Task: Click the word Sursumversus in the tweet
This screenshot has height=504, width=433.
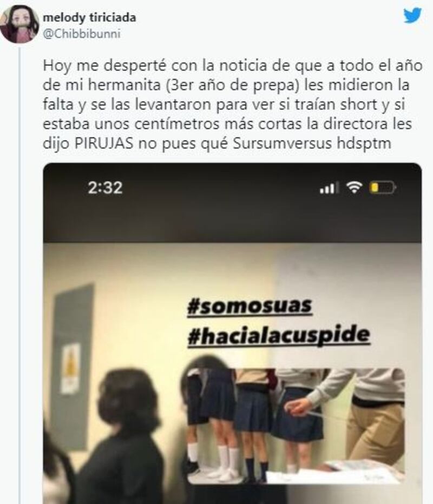Action: click(282, 144)
